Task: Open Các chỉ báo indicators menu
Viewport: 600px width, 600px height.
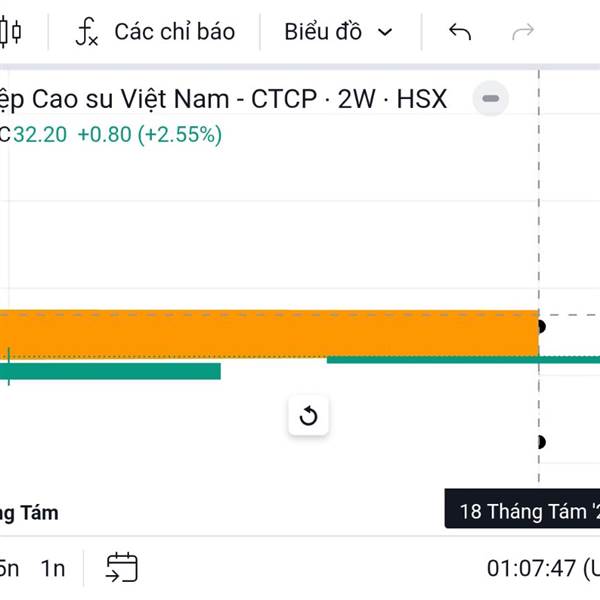Action: (x=155, y=32)
